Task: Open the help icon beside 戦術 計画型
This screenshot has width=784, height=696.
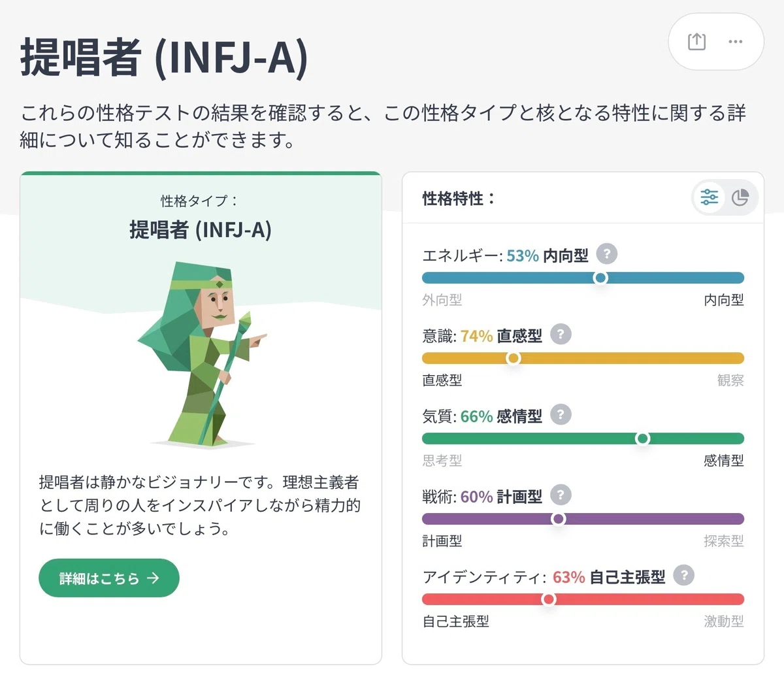Action: point(561,495)
